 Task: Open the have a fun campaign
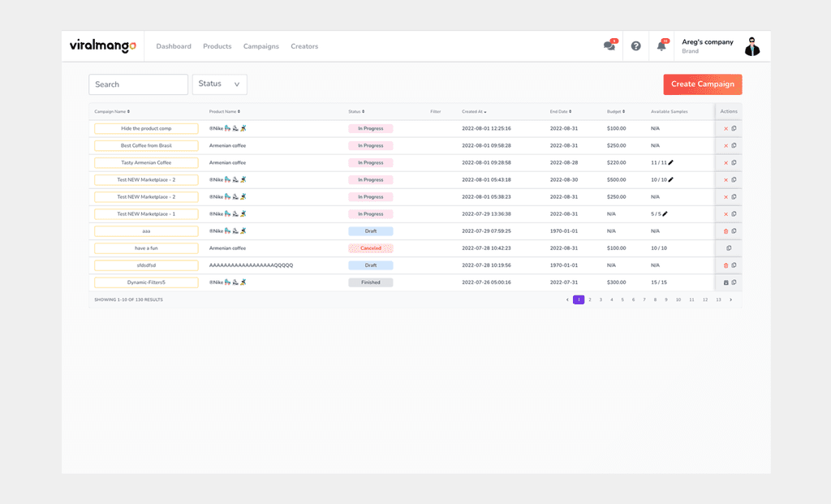(146, 248)
